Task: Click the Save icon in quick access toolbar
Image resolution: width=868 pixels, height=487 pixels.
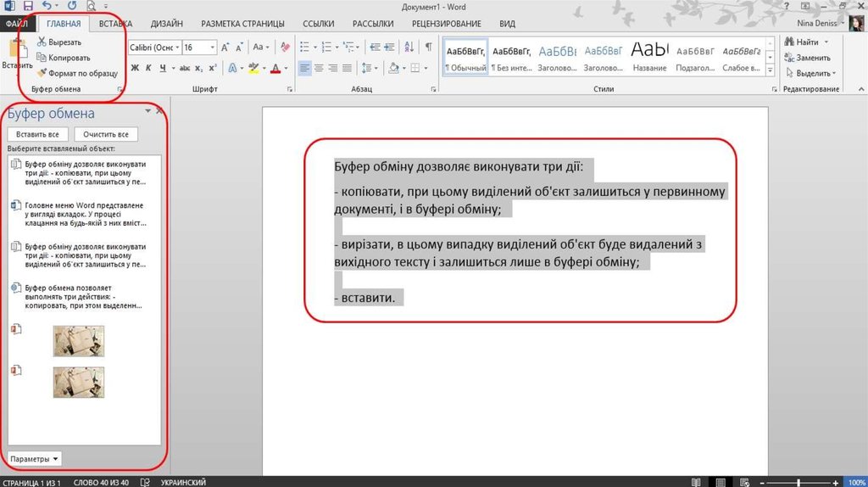Action: point(27,6)
